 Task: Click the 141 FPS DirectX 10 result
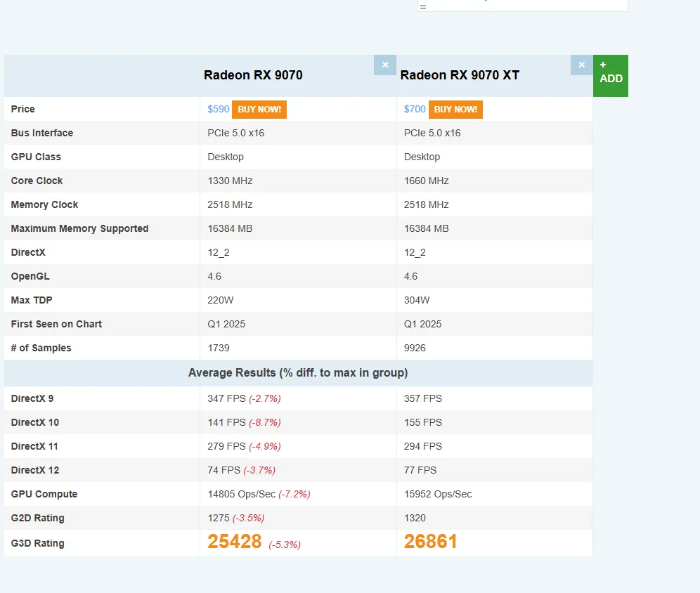[x=226, y=422]
